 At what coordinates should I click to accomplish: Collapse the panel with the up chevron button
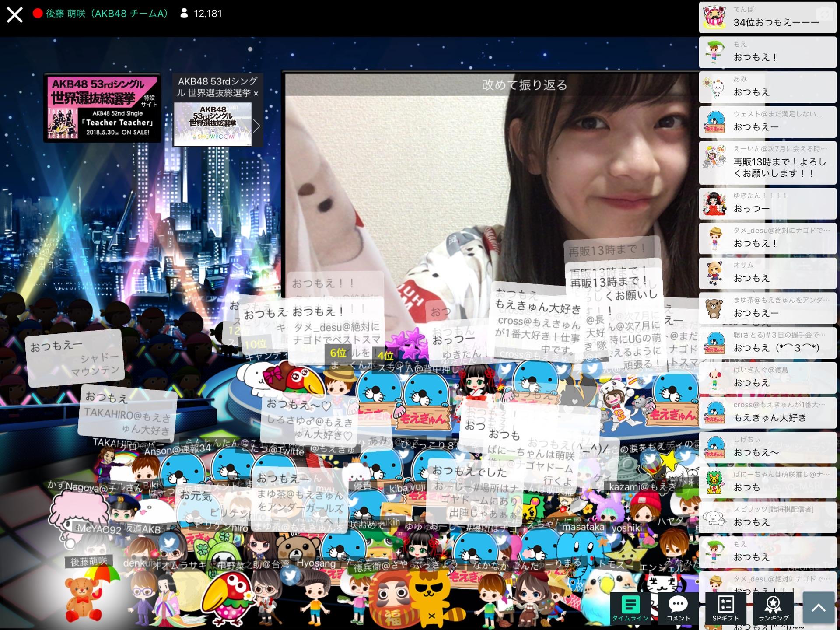818,607
